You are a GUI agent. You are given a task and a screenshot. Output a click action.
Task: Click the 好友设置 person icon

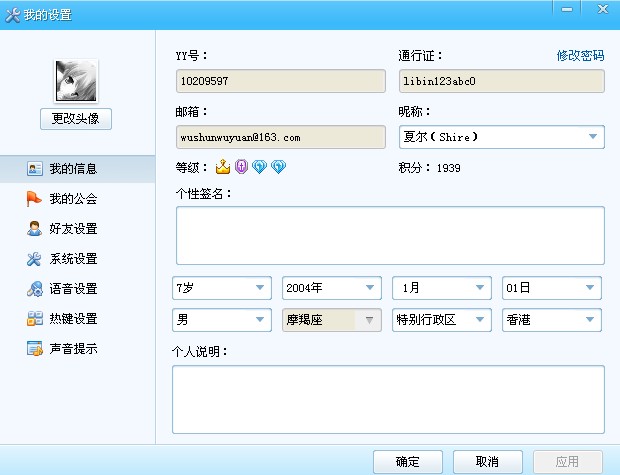coord(34,229)
